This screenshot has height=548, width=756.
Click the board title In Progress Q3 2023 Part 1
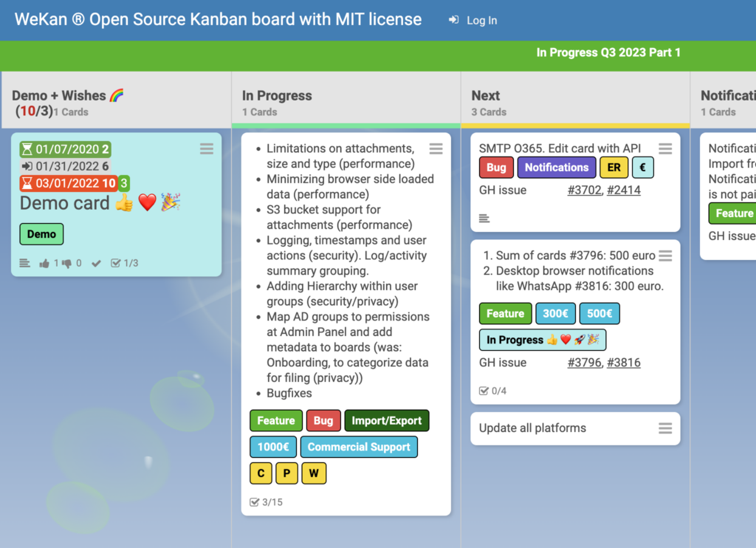click(608, 52)
